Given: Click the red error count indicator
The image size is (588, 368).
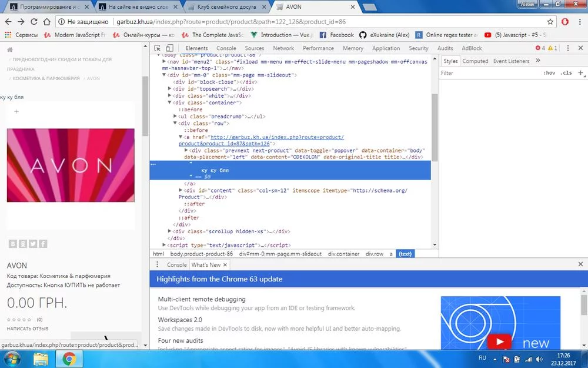Looking at the screenshot, I should (540, 48).
